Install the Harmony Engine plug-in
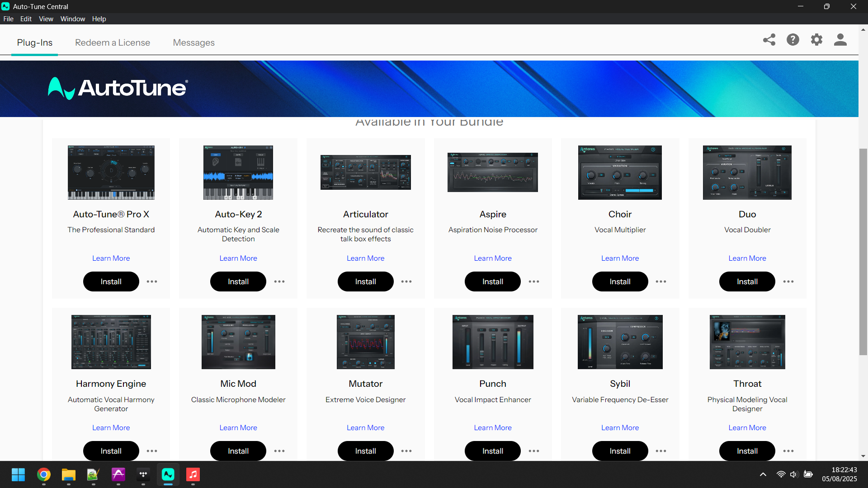Viewport: 868px width, 488px height. [x=111, y=451]
